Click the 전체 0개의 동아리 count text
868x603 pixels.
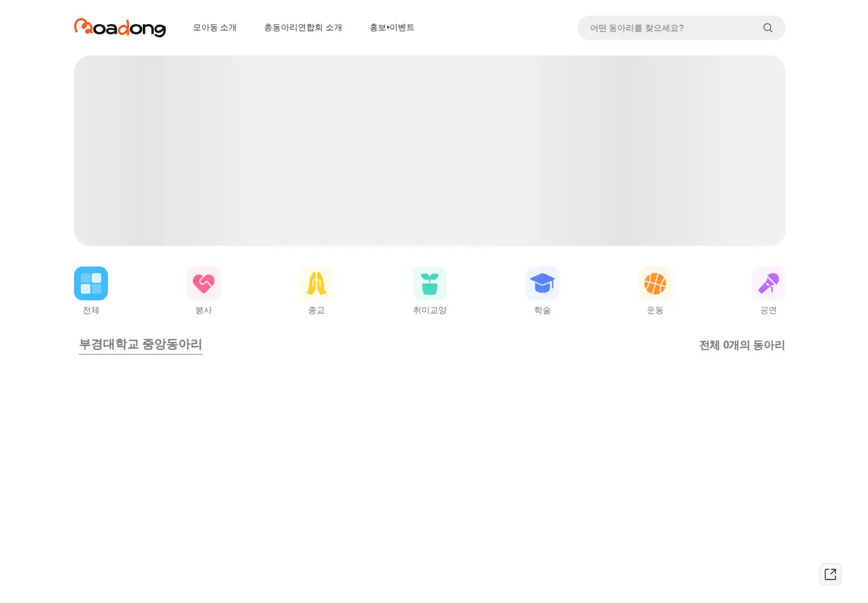(742, 345)
